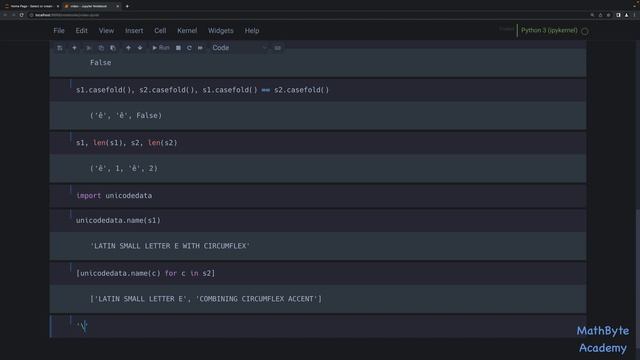Viewport: 640px width, 360px height.
Task: Open the File menu
Action: pos(59,31)
